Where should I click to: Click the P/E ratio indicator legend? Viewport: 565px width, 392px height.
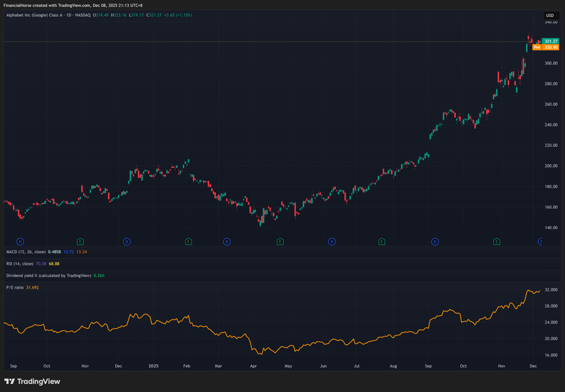tap(14, 288)
